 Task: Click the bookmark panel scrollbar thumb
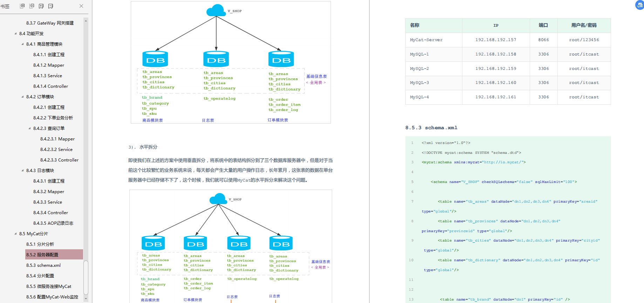86,277
